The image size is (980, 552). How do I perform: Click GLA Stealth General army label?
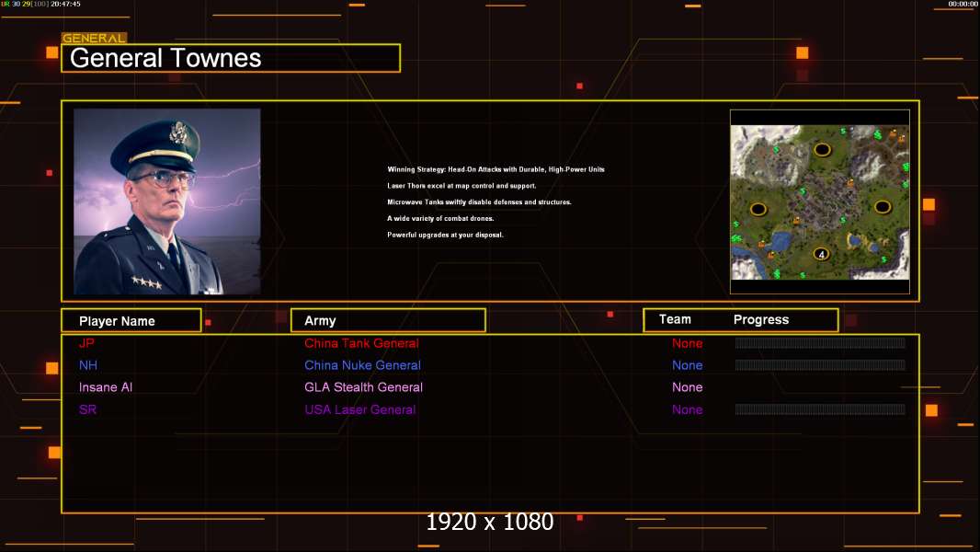(x=363, y=387)
